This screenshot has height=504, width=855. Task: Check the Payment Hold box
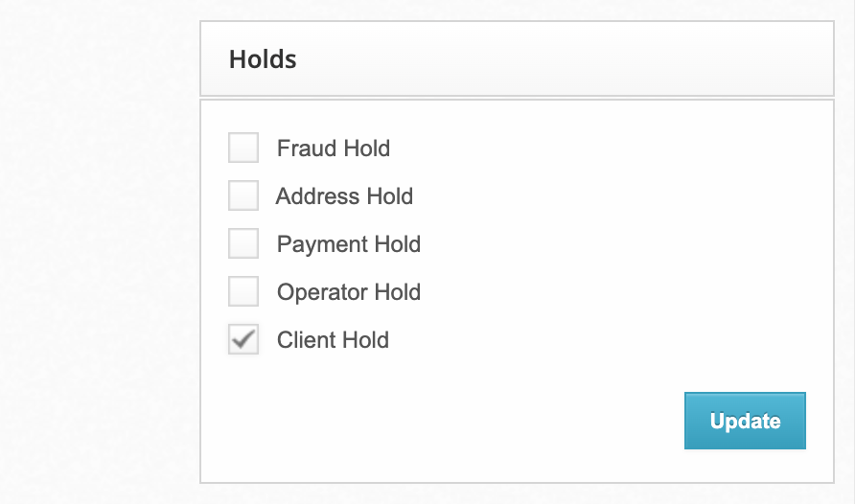coord(243,243)
